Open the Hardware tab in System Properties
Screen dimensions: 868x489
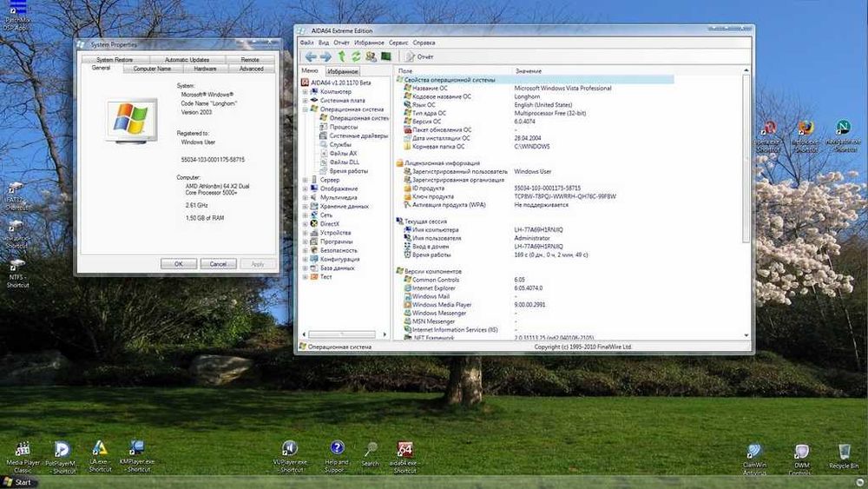coord(205,69)
